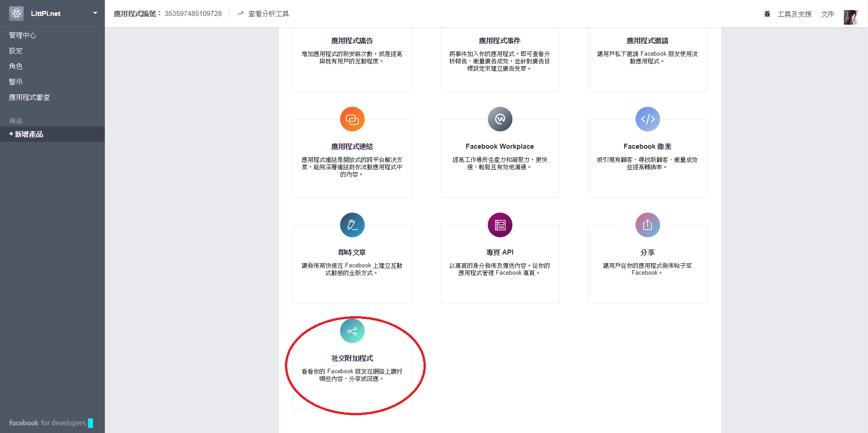
Task: Click the 應用程式連結 orange icon
Action: pyautogui.click(x=352, y=119)
